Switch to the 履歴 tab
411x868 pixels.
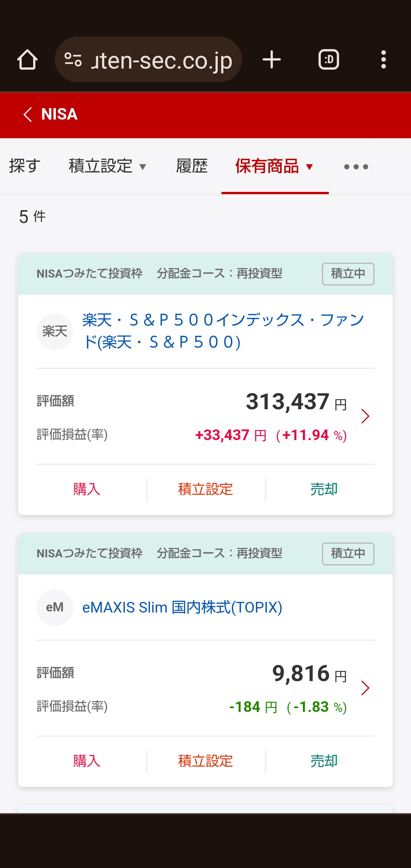pos(192,166)
